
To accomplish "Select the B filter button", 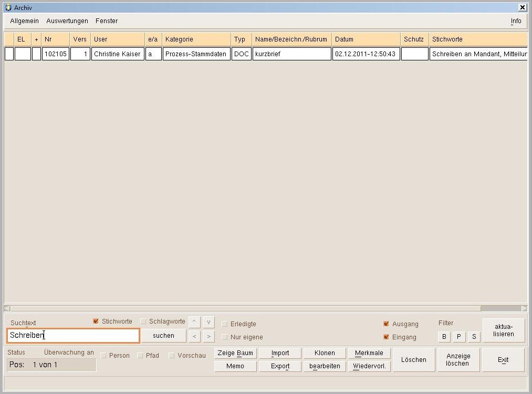I will pyautogui.click(x=444, y=337).
